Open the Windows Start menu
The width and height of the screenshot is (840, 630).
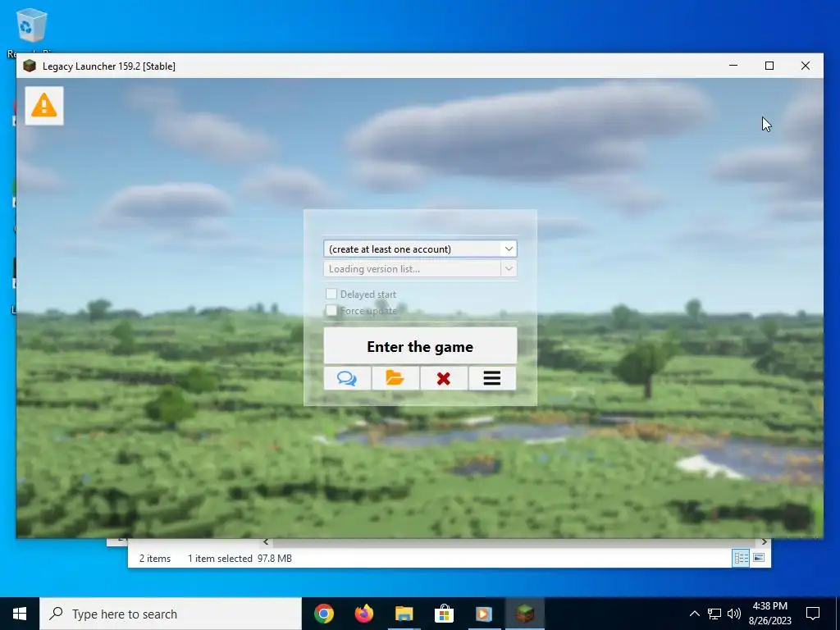tap(20, 614)
